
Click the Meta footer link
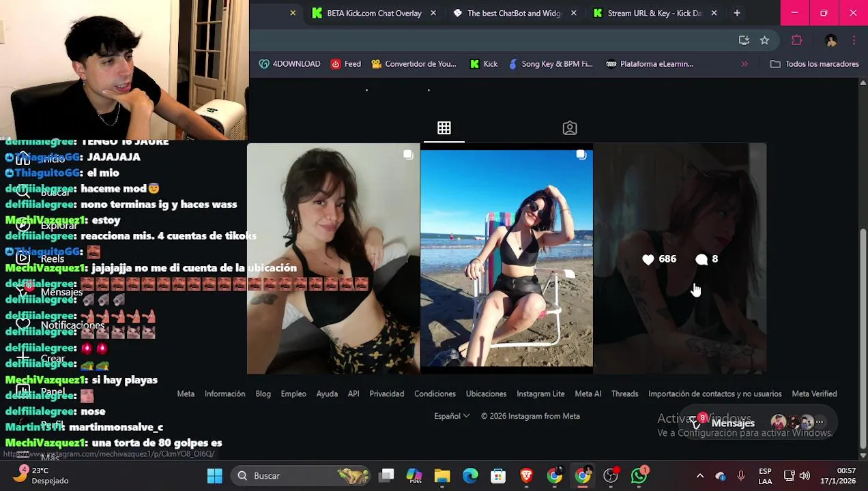pyautogui.click(x=186, y=394)
